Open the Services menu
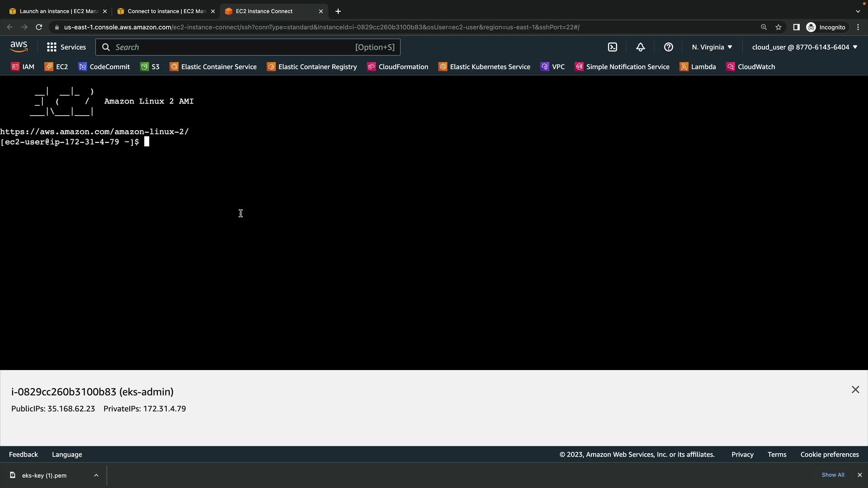 click(x=66, y=47)
